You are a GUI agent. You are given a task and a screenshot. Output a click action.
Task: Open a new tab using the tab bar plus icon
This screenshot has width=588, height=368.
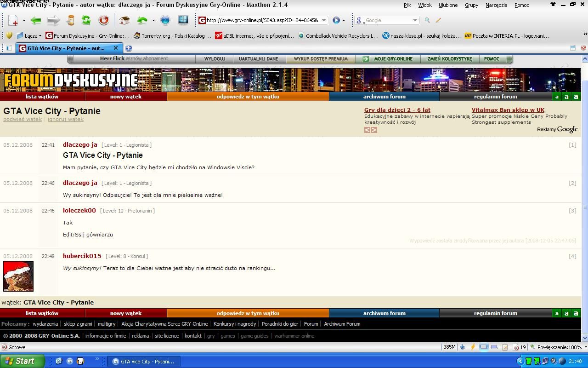tap(129, 48)
